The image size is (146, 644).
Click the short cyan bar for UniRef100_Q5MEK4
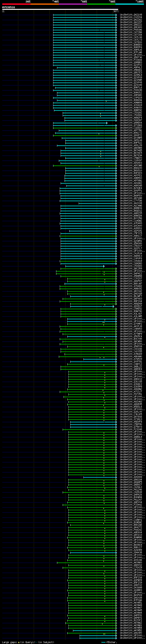tap(80, 123)
